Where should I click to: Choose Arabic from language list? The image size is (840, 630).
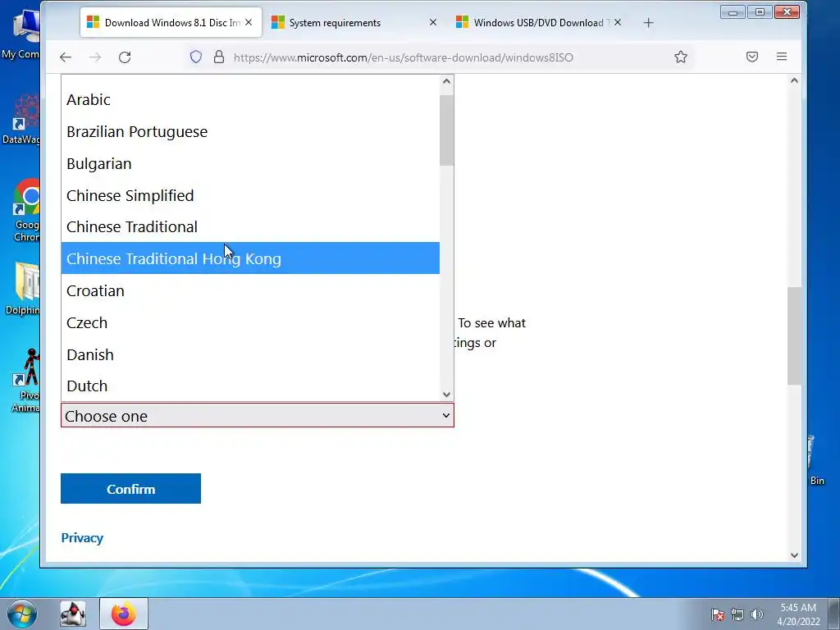coord(250,99)
